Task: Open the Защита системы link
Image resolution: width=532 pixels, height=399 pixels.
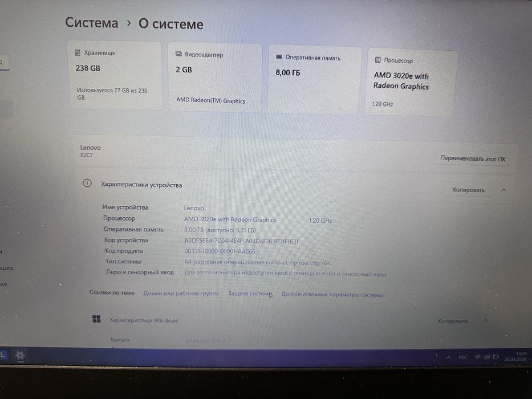Action: 250,294
